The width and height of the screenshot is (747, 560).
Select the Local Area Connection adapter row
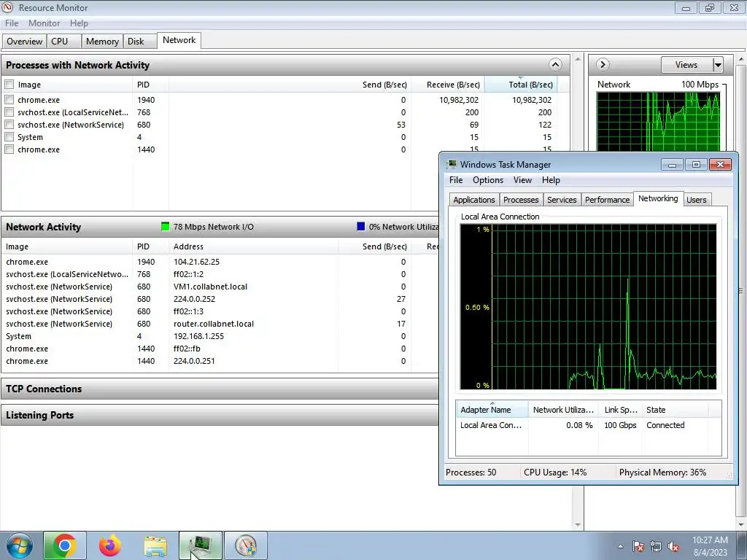coord(589,425)
